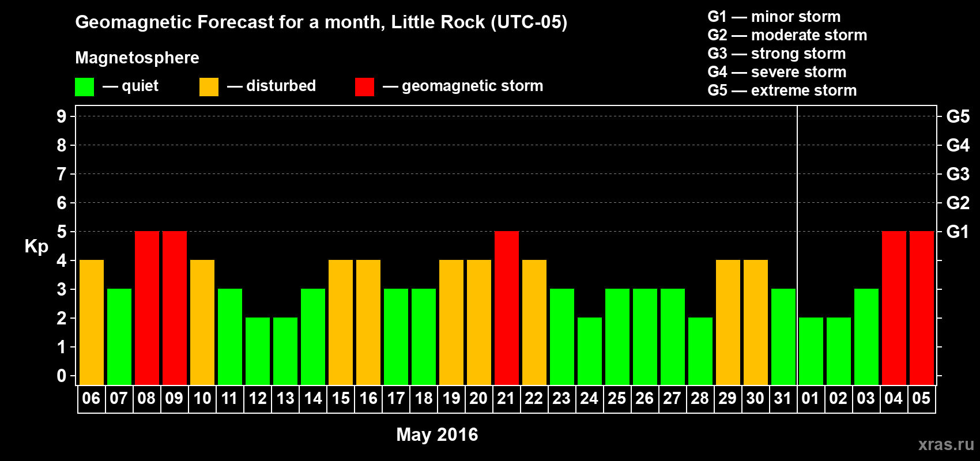Select the green bar for day 12
Screen dimensions: 980x461
coord(258,352)
